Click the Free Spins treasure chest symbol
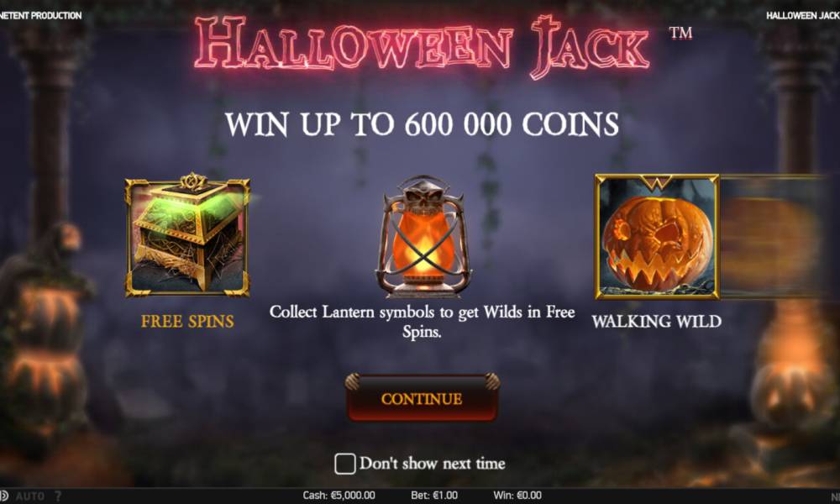840x504 pixels. tap(187, 236)
